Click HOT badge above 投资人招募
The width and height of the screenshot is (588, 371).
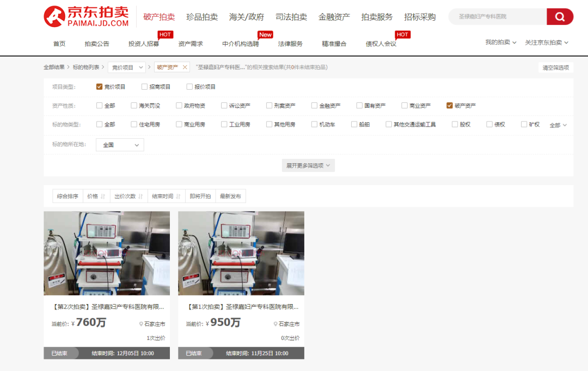tap(165, 35)
